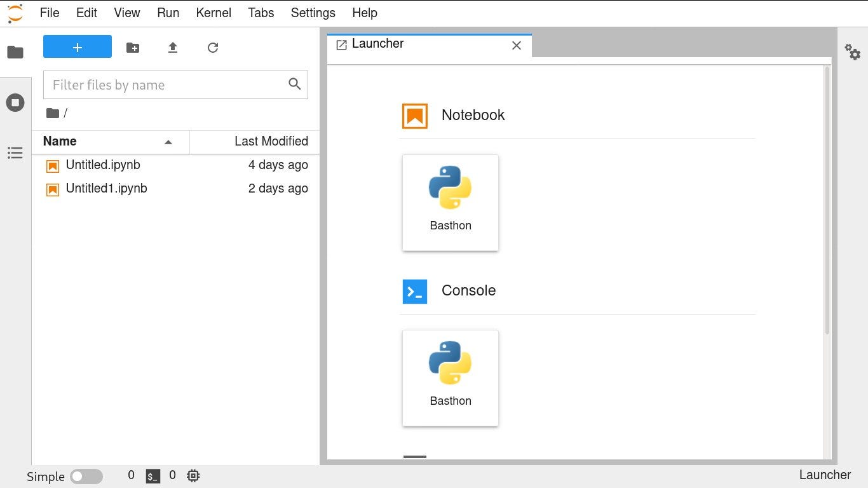Sort files by Name column
Viewport: 868px width, 488px height.
pyautogui.click(x=59, y=141)
